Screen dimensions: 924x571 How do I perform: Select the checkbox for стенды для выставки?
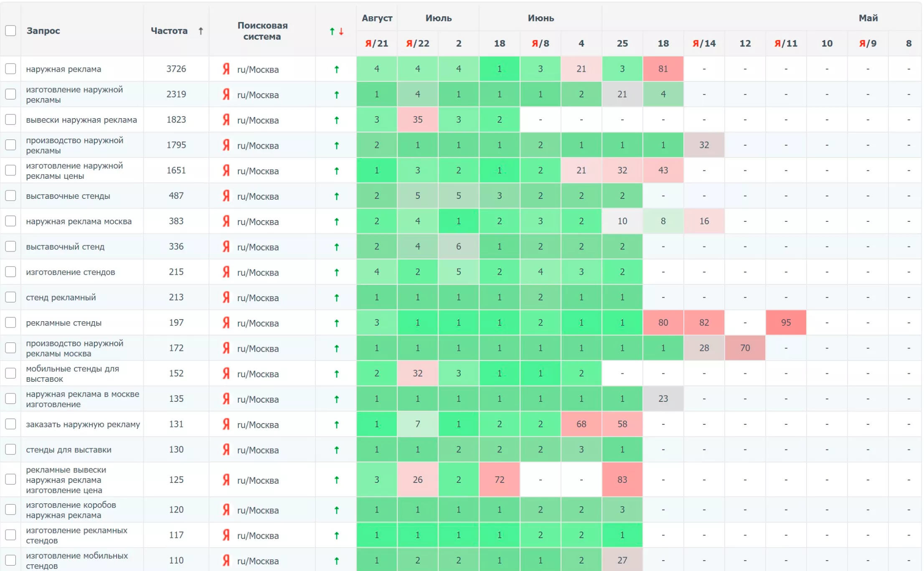coord(10,449)
